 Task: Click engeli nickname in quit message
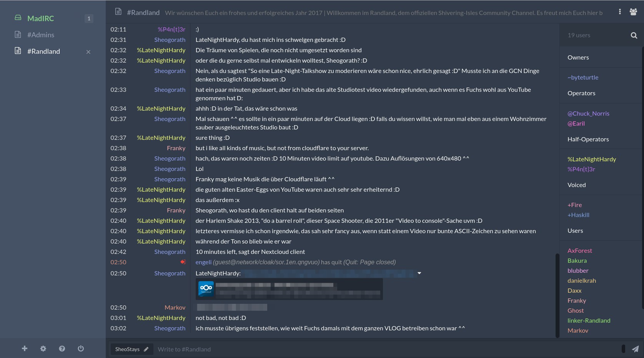click(x=203, y=262)
